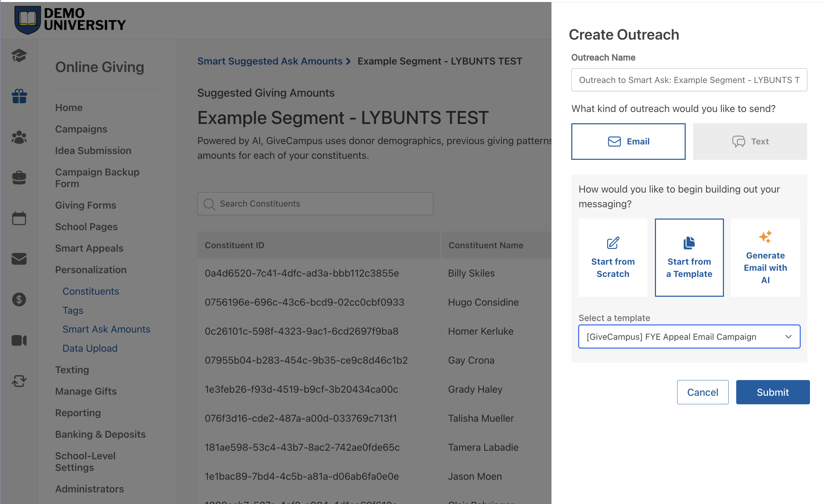
Task: Open Banking & Deposits menu item
Action: pos(100,434)
